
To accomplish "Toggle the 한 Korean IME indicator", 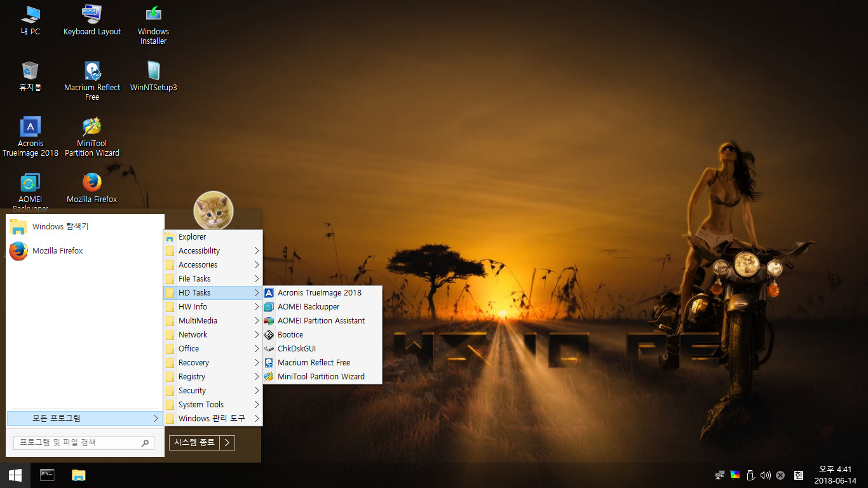I will click(x=799, y=475).
